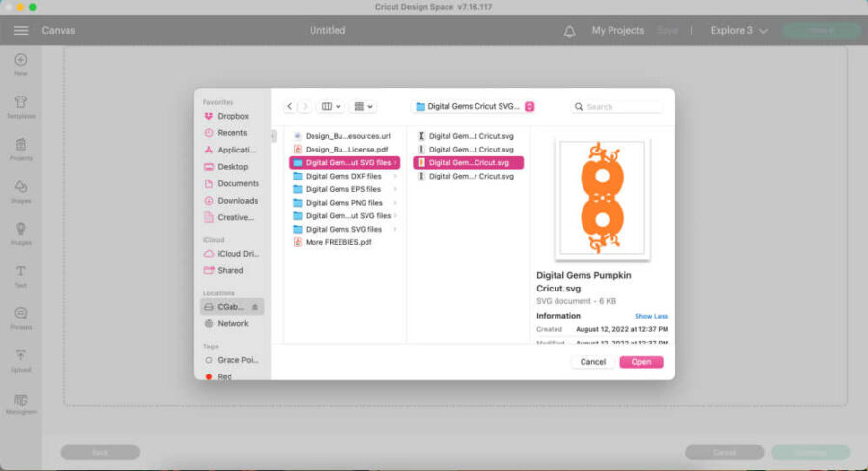Image resolution: width=868 pixels, height=471 pixels.
Task: Open My Projects in the header
Action: click(x=617, y=30)
